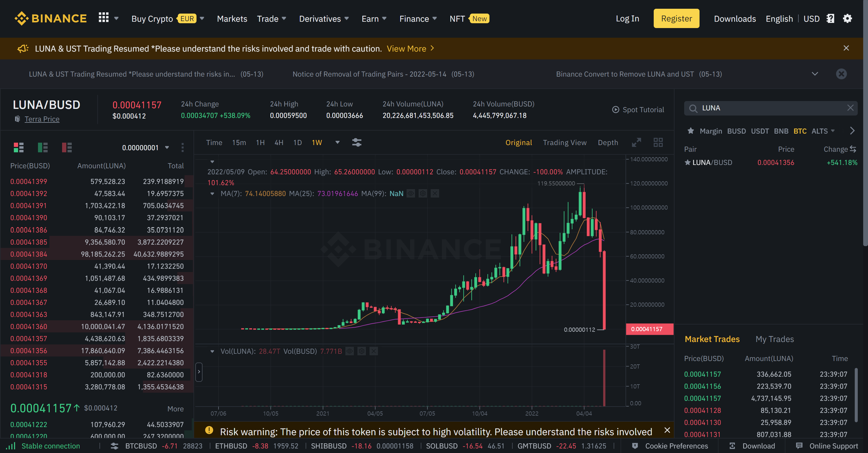868x453 pixels.
Task: Open Finance dropdown menu
Action: coord(418,19)
